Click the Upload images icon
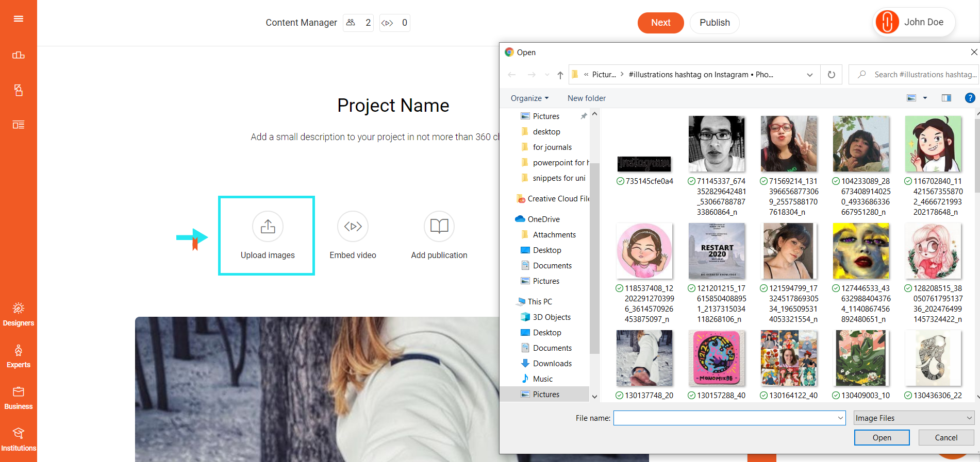 click(x=268, y=226)
